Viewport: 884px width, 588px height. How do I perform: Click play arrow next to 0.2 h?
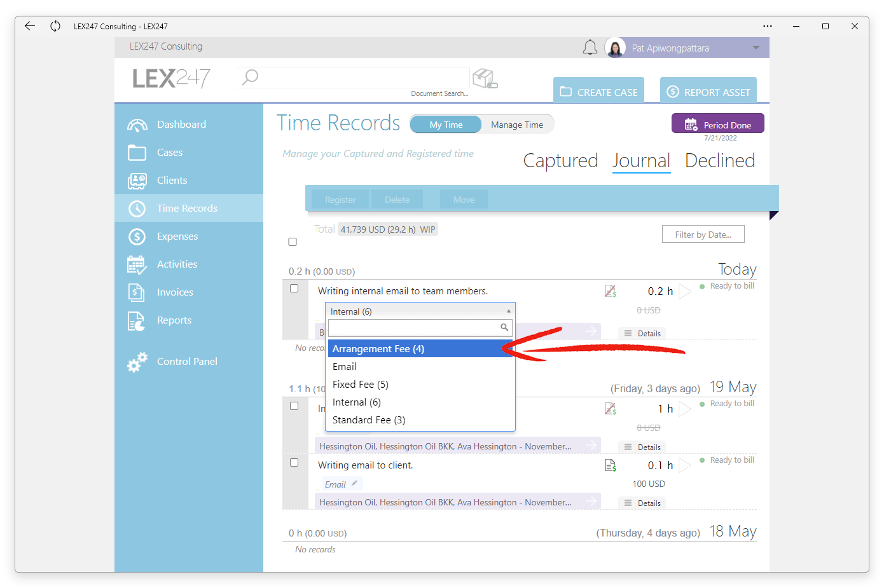click(685, 291)
